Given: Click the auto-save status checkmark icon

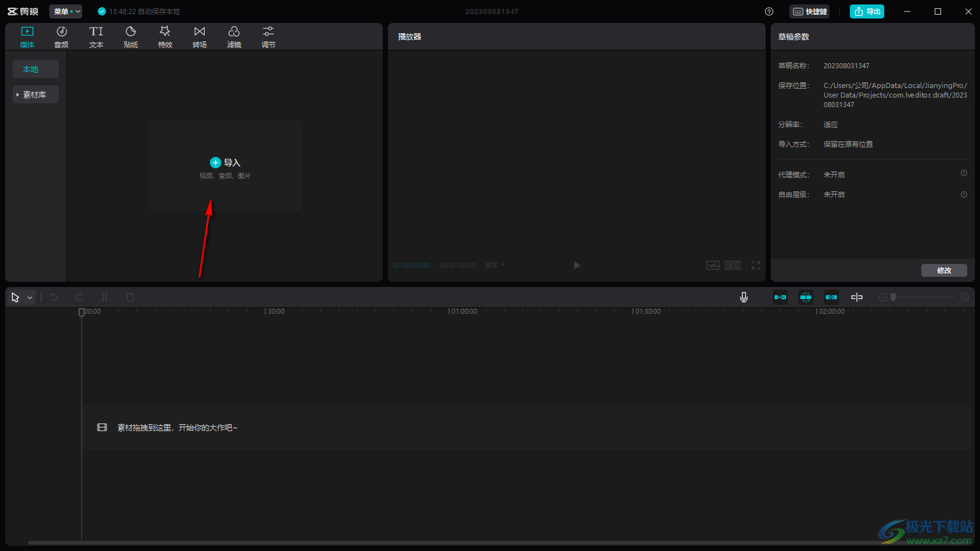Looking at the screenshot, I should [101, 11].
